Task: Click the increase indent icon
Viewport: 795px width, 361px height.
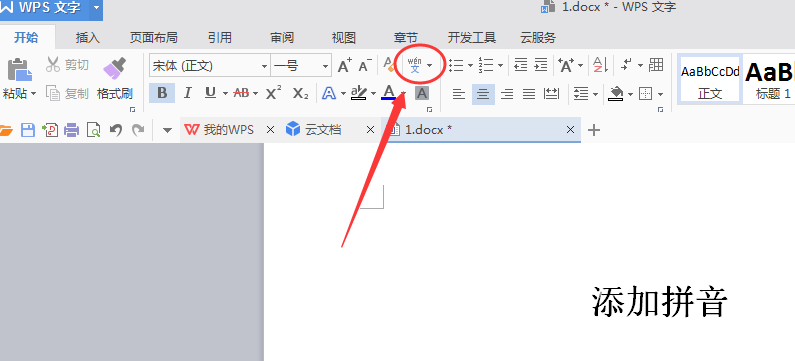Action: coord(541,65)
